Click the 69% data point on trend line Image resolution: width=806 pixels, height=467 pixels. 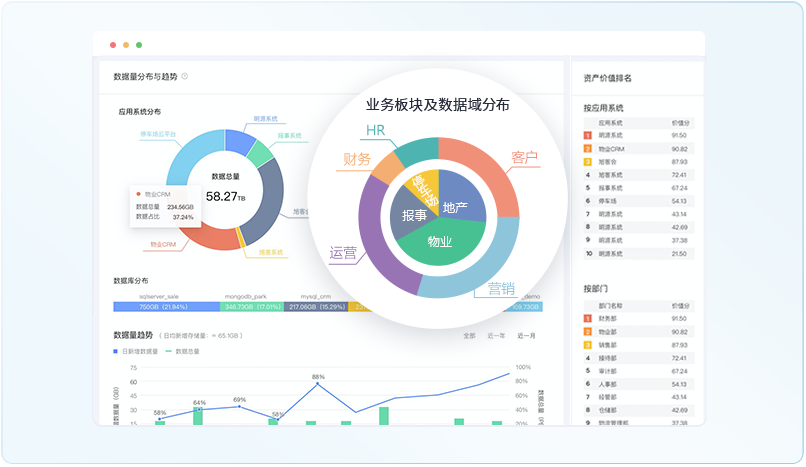click(x=240, y=406)
